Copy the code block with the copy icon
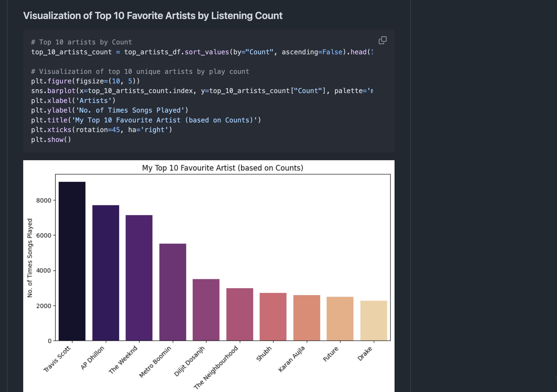The image size is (557, 392). tap(382, 40)
